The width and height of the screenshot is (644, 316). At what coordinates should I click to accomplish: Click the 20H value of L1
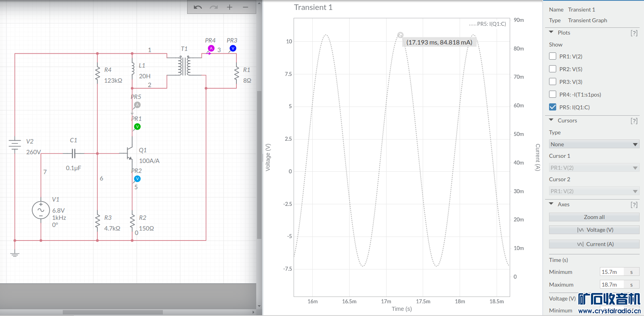145,76
